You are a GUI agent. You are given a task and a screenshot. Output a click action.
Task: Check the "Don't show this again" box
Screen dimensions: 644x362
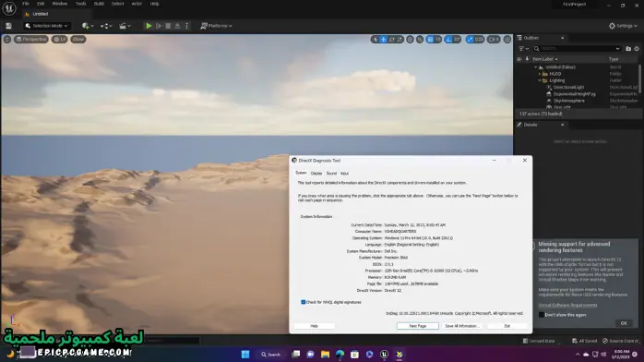542,315
